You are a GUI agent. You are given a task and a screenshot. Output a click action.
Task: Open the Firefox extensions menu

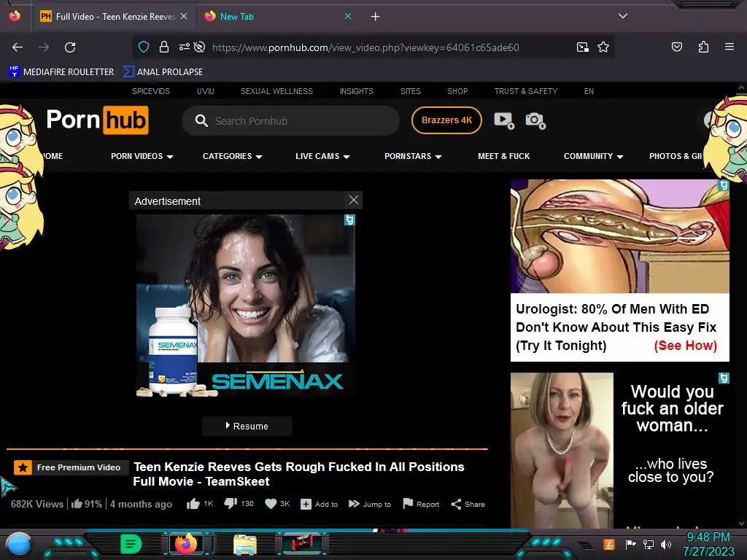[703, 47]
